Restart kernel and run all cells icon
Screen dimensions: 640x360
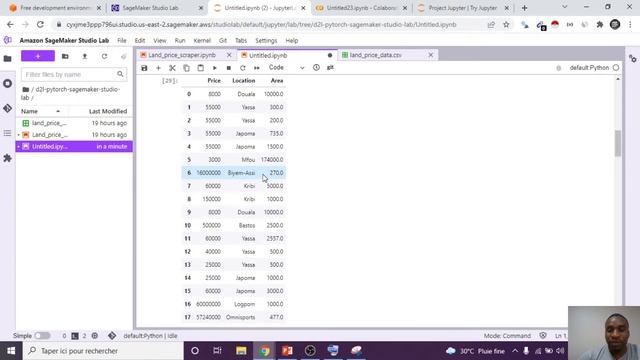[x=257, y=68]
